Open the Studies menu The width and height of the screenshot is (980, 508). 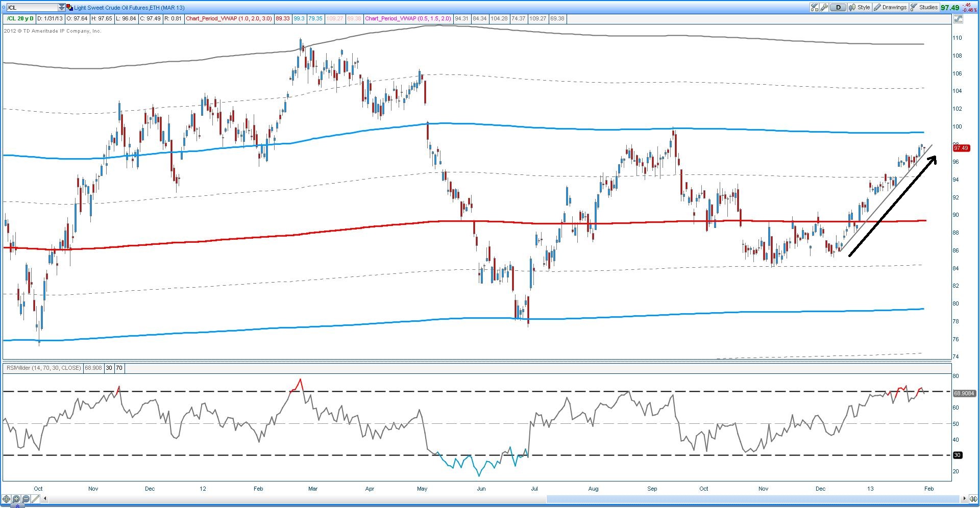coord(924,7)
